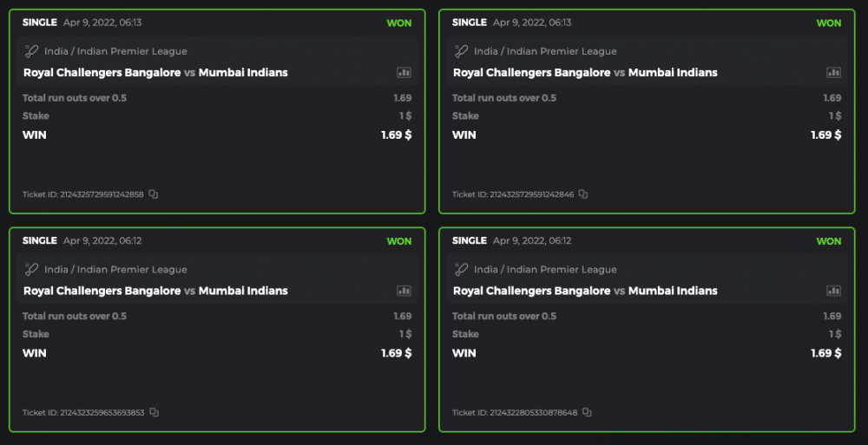Copy ticket ID ending in 693853
Viewport: 868px width, 445px height.
[x=154, y=412]
